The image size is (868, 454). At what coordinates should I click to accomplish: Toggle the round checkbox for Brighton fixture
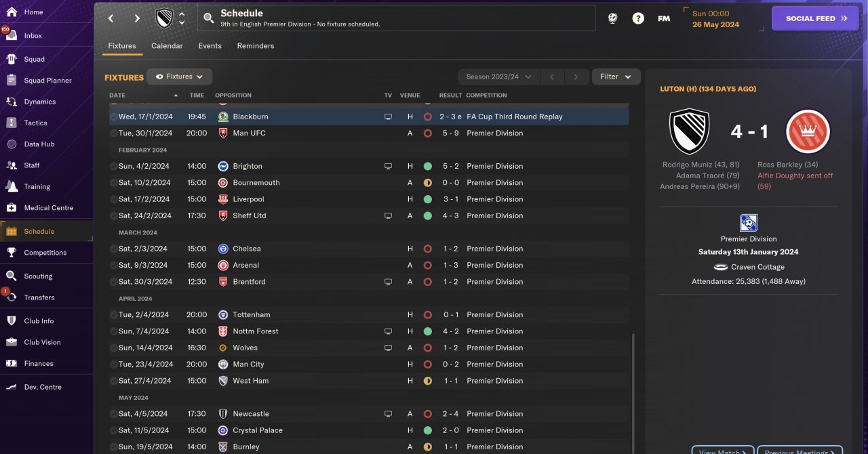coord(113,166)
